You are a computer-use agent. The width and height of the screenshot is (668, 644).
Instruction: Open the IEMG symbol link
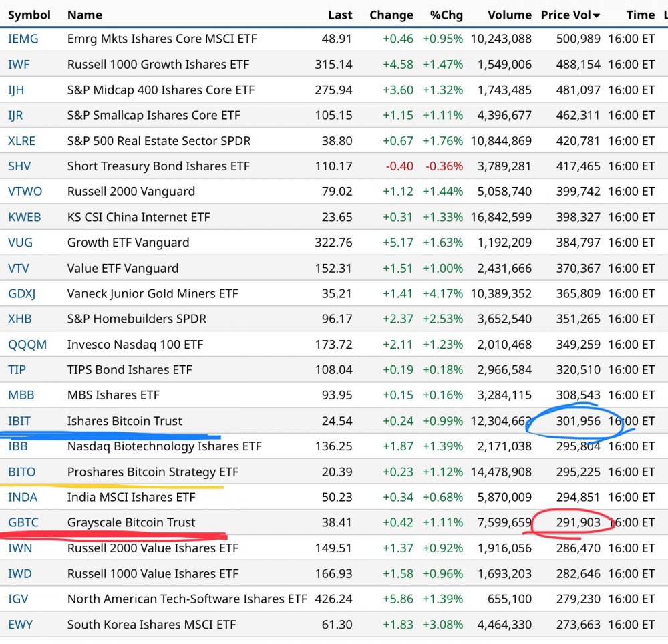coord(23,39)
